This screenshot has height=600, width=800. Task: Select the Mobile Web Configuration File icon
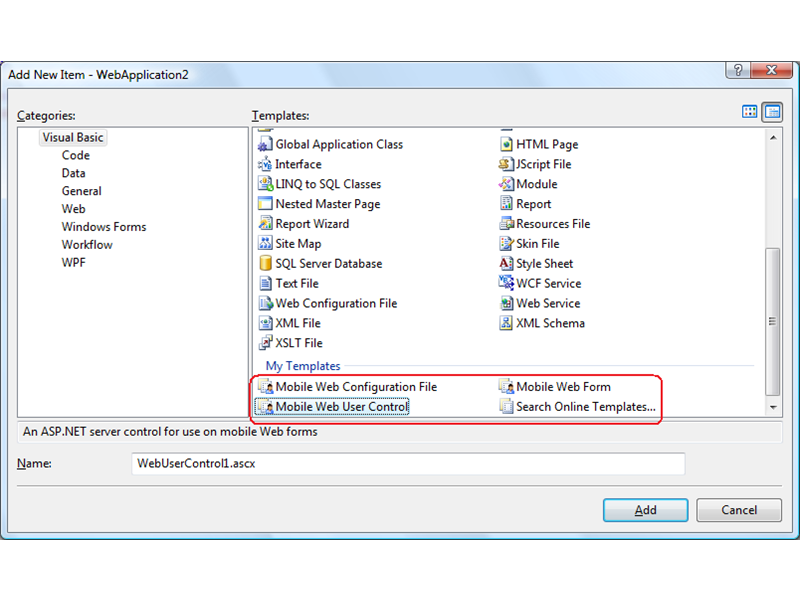point(265,387)
